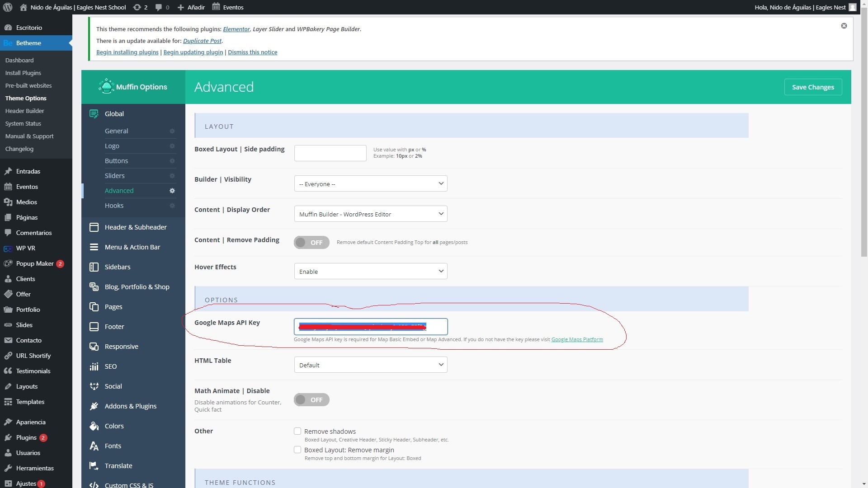
Task: Click Header & Subheader section icon
Action: click(94, 227)
